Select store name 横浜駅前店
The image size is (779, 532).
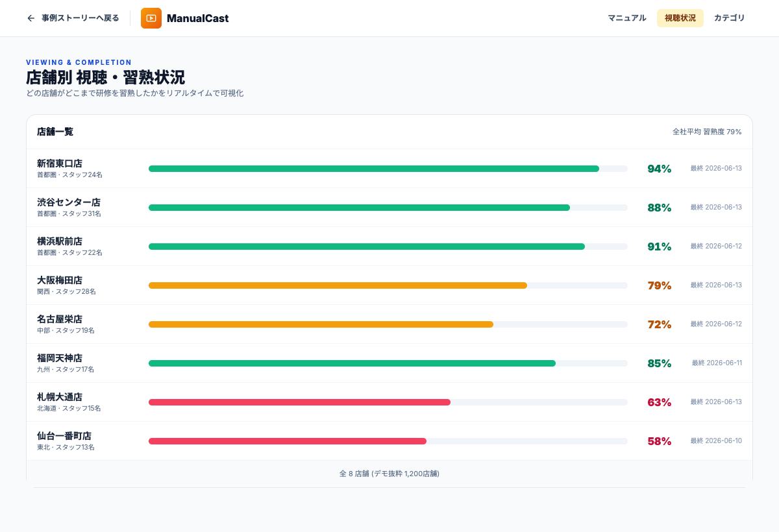[60, 241]
